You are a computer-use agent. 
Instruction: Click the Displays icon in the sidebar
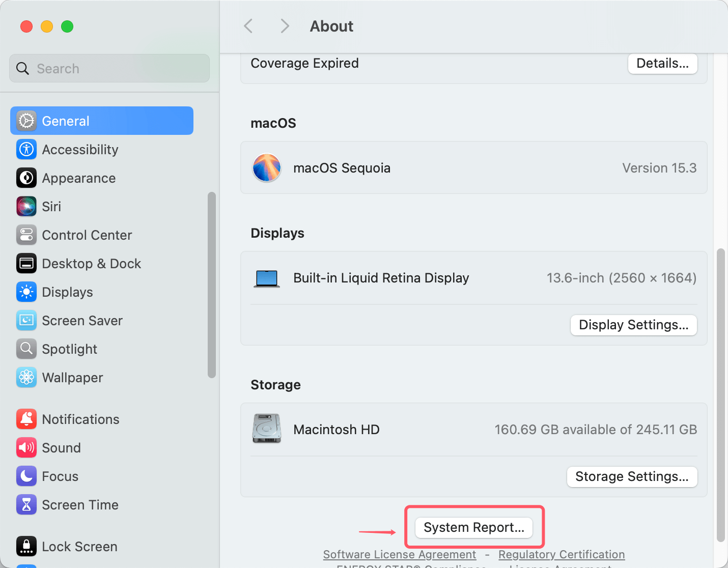[x=26, y=292]
